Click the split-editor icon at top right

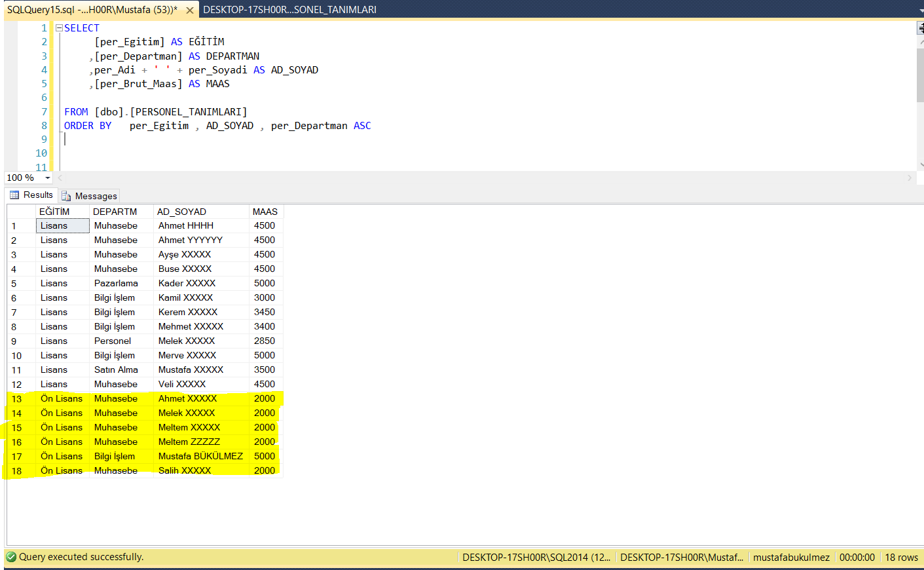click(x=919, y=28)
